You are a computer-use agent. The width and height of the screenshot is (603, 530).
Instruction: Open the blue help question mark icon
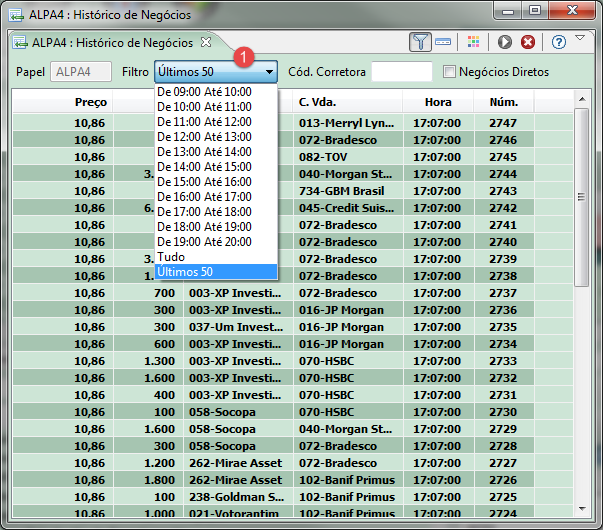(x=558, y=42)
